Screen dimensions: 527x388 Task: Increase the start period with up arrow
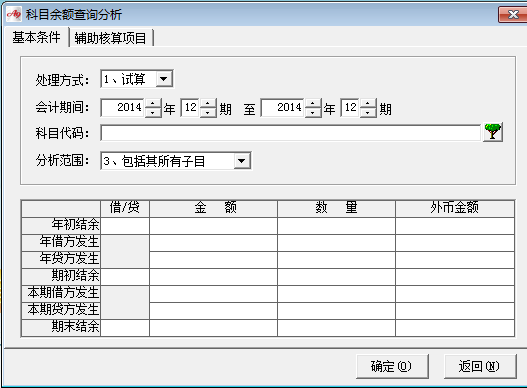208,103
